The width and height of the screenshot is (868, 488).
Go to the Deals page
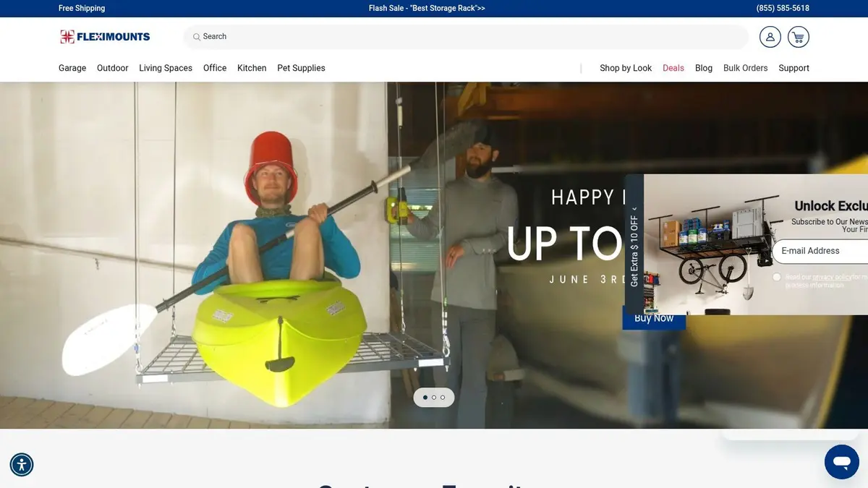673,68
